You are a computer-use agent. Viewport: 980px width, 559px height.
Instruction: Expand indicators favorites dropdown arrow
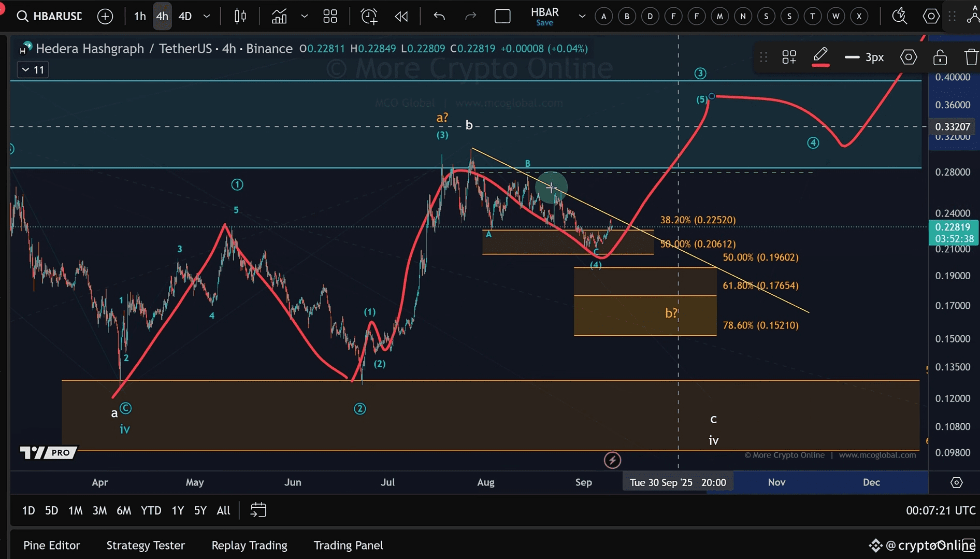pos(305,16)
